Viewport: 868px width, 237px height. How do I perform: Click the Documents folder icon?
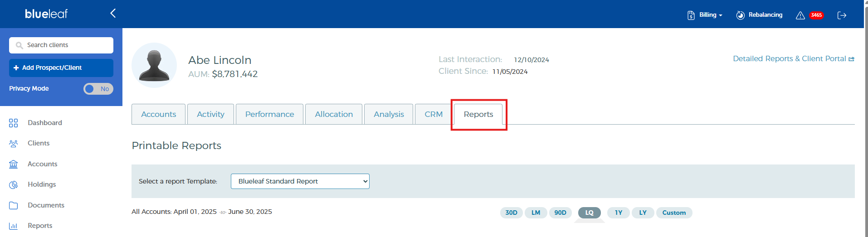tap(14, 205)
